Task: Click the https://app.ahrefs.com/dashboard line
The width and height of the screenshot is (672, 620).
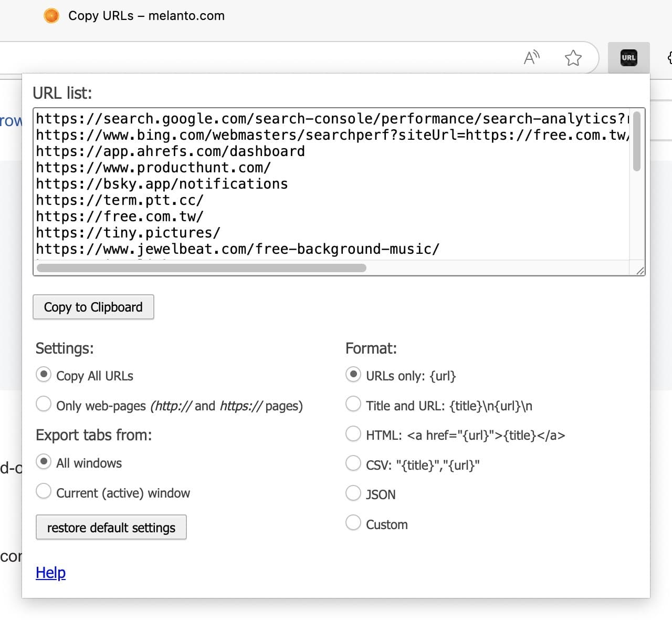Action: 170,151
